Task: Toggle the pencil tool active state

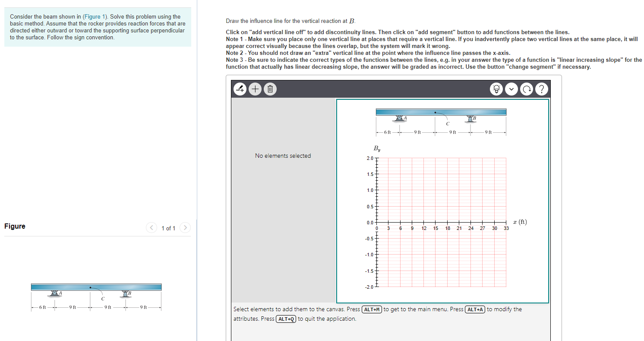Action: [x=240, y=89]
